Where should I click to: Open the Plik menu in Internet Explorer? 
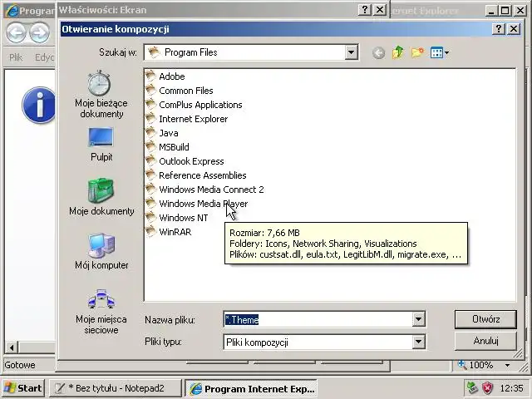click(16, 57)
